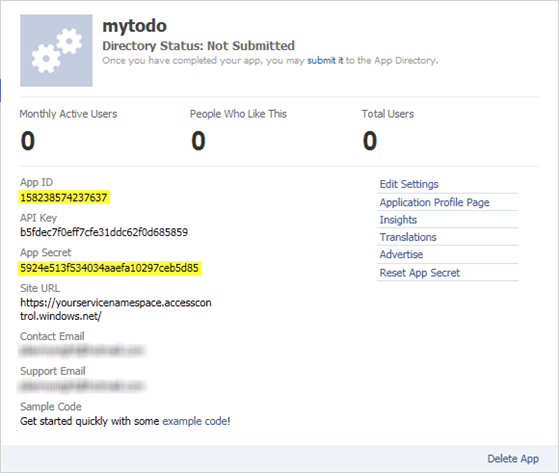Click the API Key value b5fdec7f0eff7cfe31ddc62f0d685859
Viewport: 559px width, 473px height.
tap(104, 232)
